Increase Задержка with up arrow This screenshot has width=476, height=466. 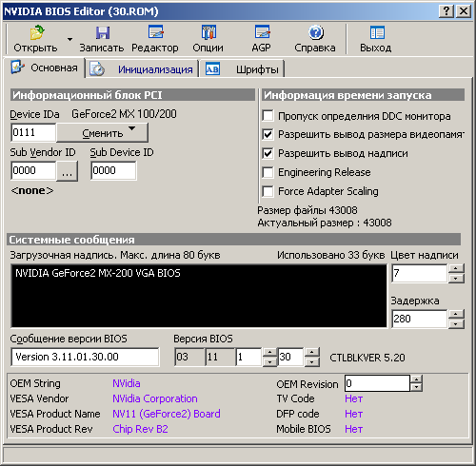[x=456, y=314]
